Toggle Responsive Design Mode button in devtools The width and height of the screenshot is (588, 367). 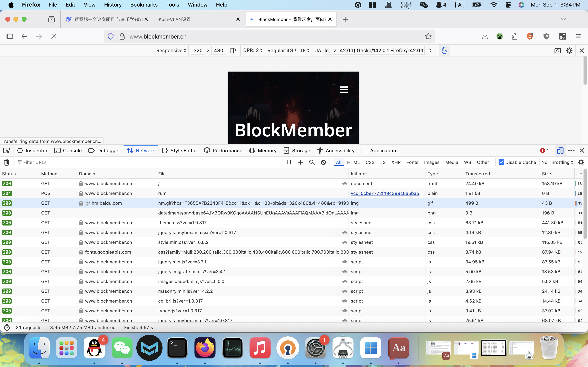coord(560,150)
